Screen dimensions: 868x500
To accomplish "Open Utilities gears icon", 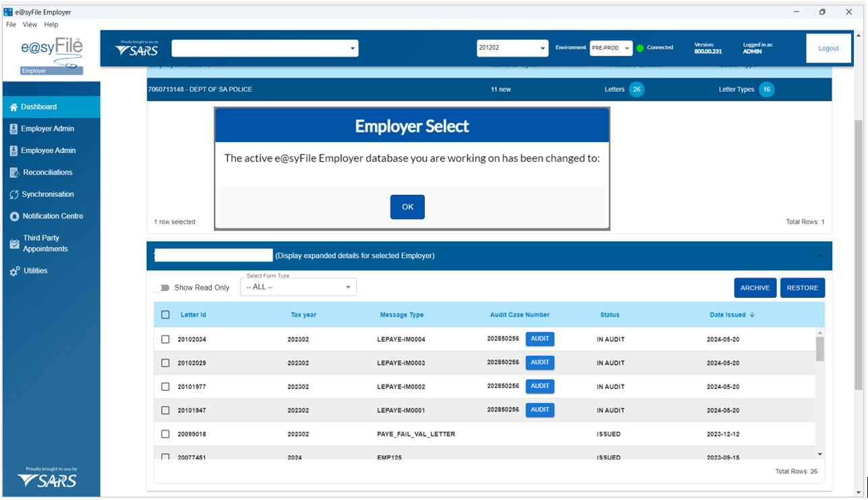I will 14,271.
